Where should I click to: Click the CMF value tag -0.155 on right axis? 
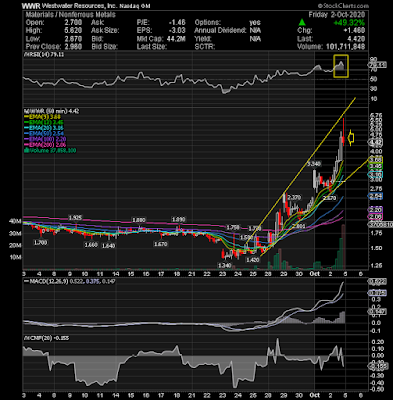377,366
